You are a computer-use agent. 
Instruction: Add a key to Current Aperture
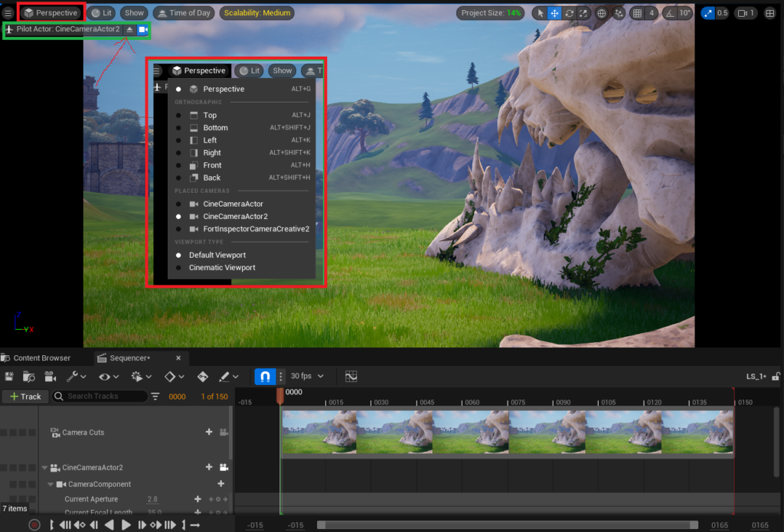tap(198, 499)
